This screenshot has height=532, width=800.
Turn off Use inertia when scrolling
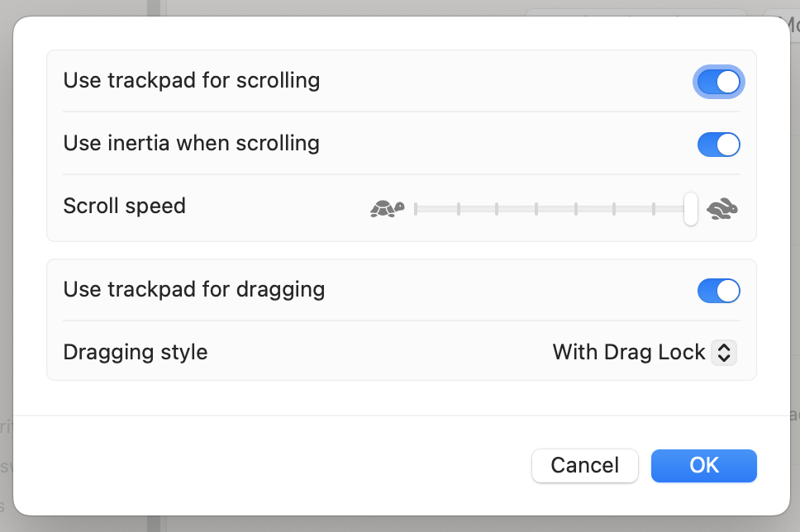click(718, 145)
